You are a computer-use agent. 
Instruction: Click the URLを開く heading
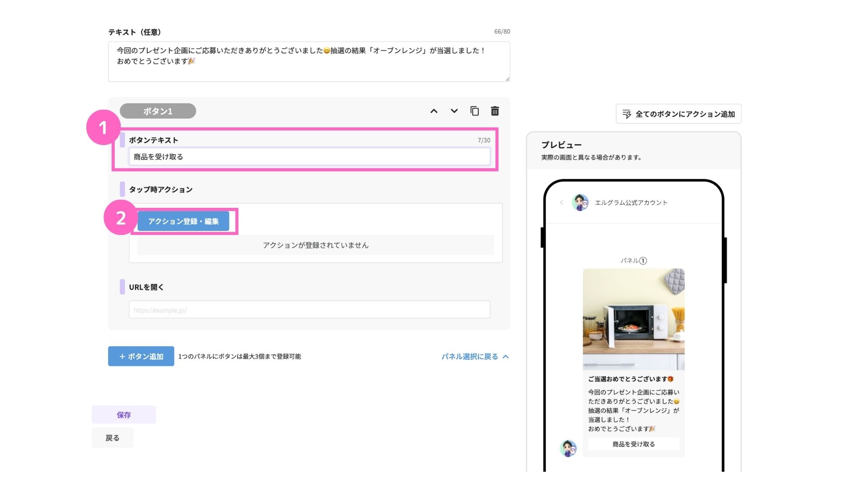146,287
